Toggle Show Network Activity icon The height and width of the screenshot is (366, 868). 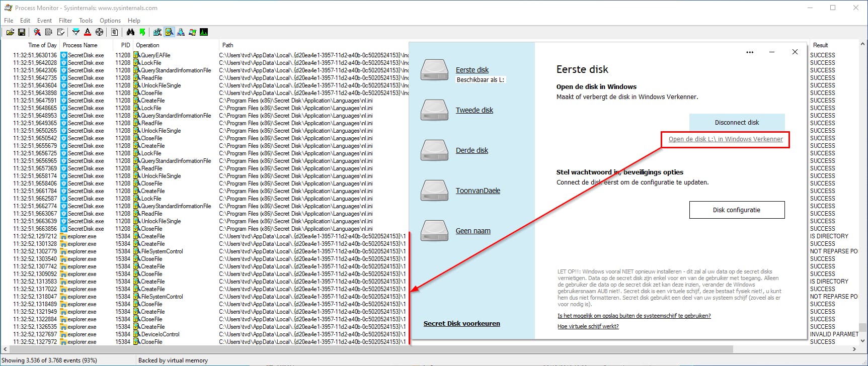[181, 32]
